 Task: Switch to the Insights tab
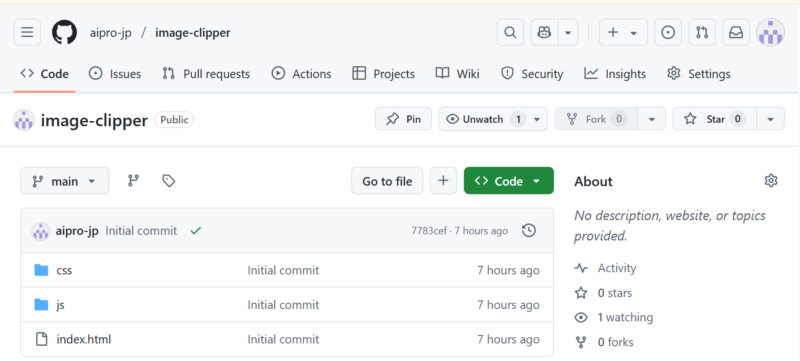click(x=615, y=74)
